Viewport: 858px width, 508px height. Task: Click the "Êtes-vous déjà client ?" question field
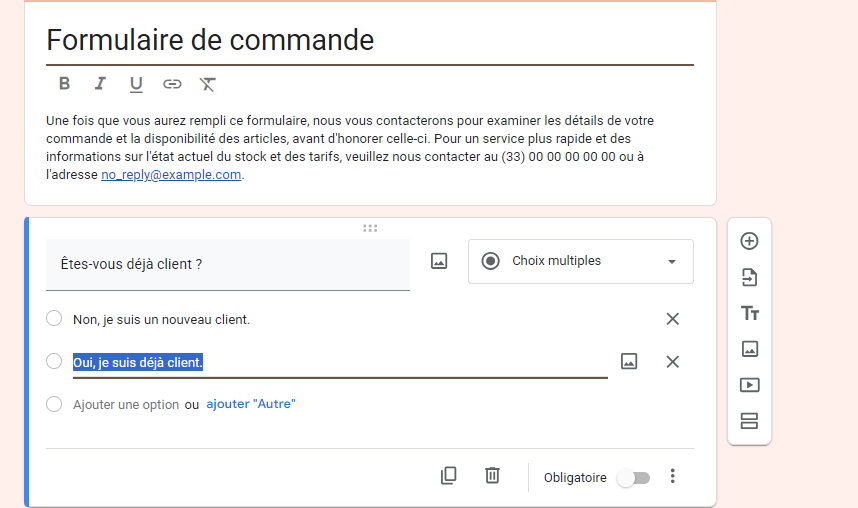coord(228,265)
